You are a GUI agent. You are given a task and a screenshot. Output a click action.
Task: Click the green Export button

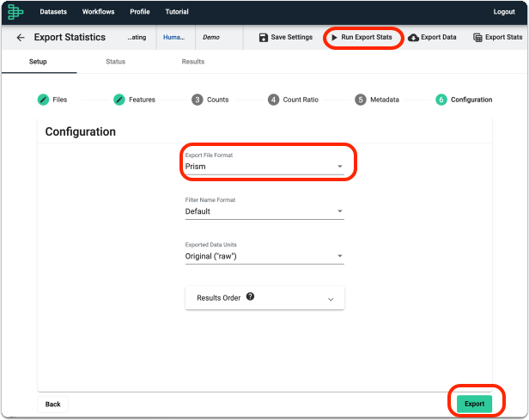point(474,404)
